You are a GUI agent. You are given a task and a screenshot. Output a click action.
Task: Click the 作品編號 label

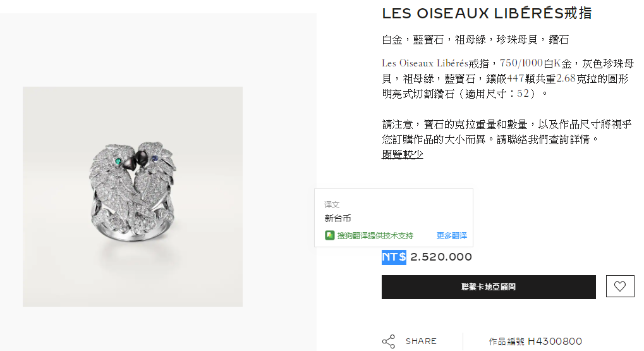click(x=506, y=342)
